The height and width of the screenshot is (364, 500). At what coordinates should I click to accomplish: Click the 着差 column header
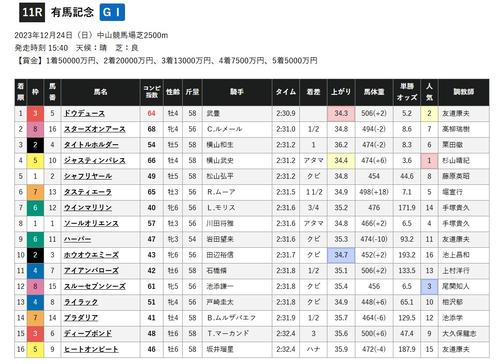click(313, 92)
